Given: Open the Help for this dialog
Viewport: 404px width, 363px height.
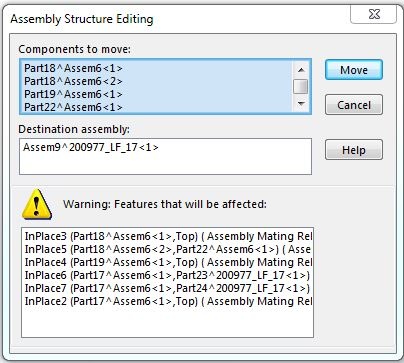Looking at the screenshot, I should pyautogui.click(x=354, y=150).
